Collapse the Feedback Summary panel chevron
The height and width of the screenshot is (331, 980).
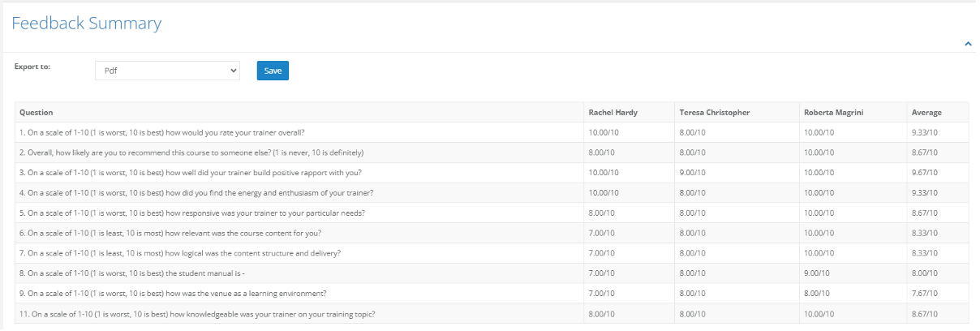968,44
